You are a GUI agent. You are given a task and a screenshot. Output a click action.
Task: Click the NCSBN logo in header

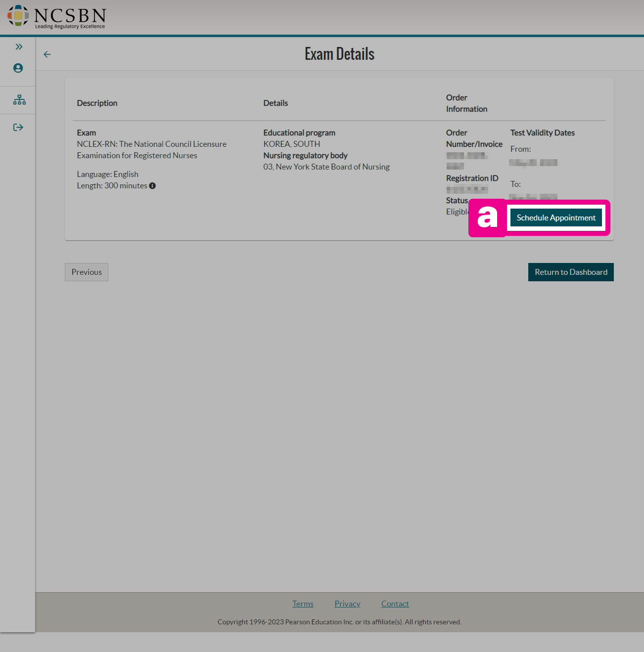tap(56, 17)
